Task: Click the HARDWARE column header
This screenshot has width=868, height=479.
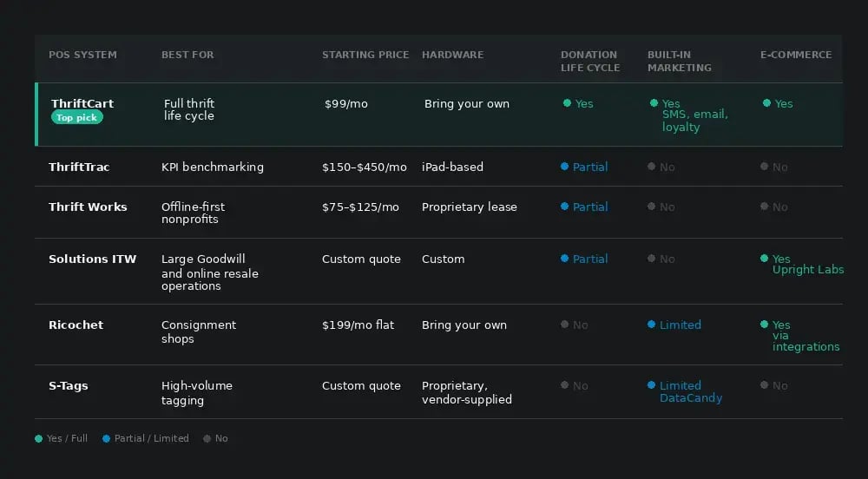Action: coord(452,55)
